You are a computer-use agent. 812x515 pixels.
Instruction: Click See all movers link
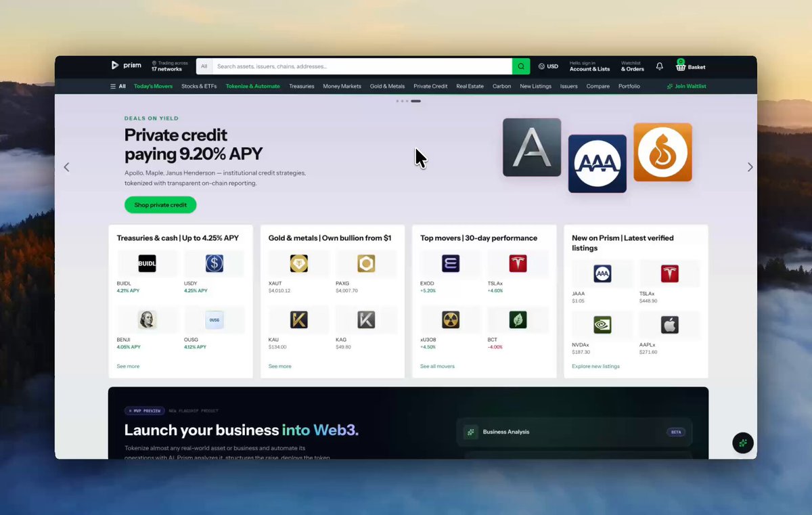437,366
